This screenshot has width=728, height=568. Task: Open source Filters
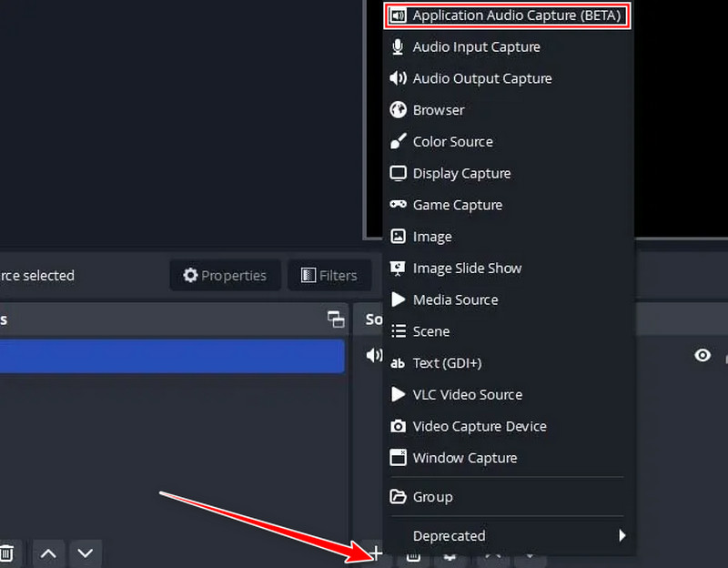[329, 276]
